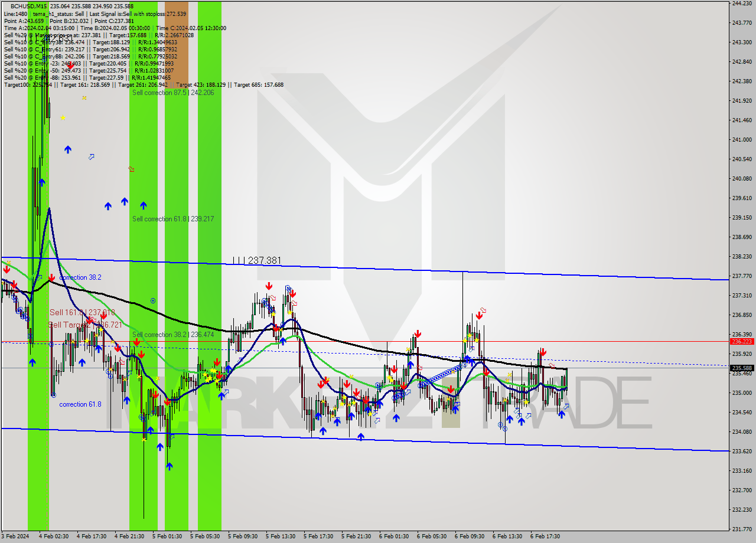This screenshot has width=756, height=543.
Task: Click the '5 Feb 13:30' time label
Action: (x=281, y=537)
